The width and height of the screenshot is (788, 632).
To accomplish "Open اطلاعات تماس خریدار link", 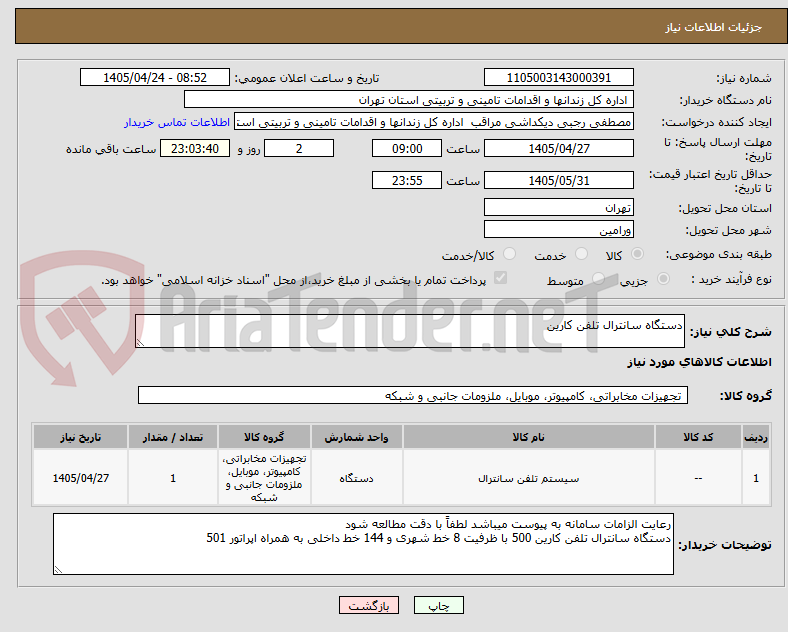I will click(177, 122).
